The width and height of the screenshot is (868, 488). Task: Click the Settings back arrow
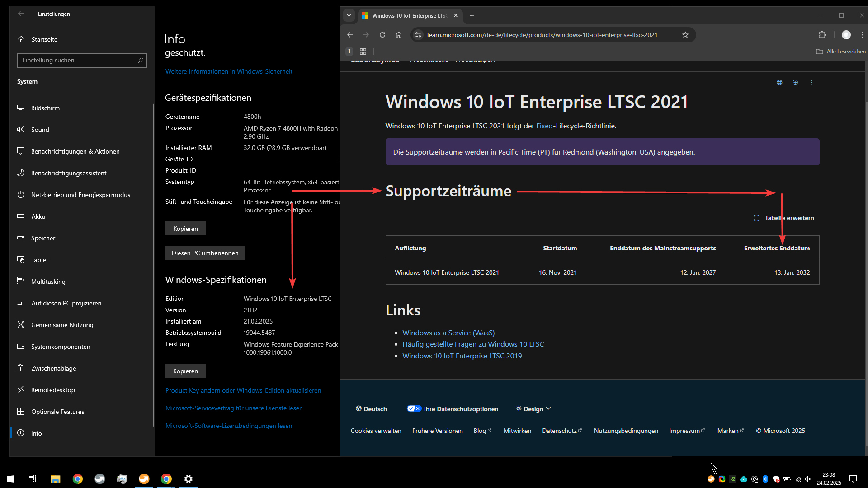point(21,14)
